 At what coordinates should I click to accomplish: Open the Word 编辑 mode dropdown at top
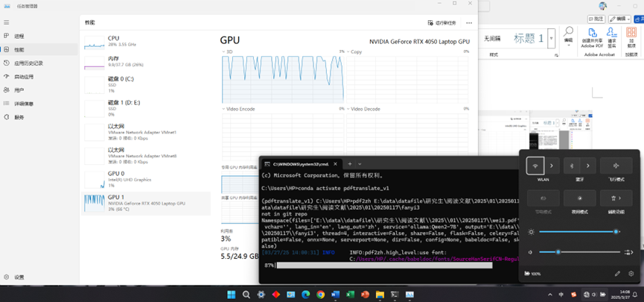tap(619, 19)
